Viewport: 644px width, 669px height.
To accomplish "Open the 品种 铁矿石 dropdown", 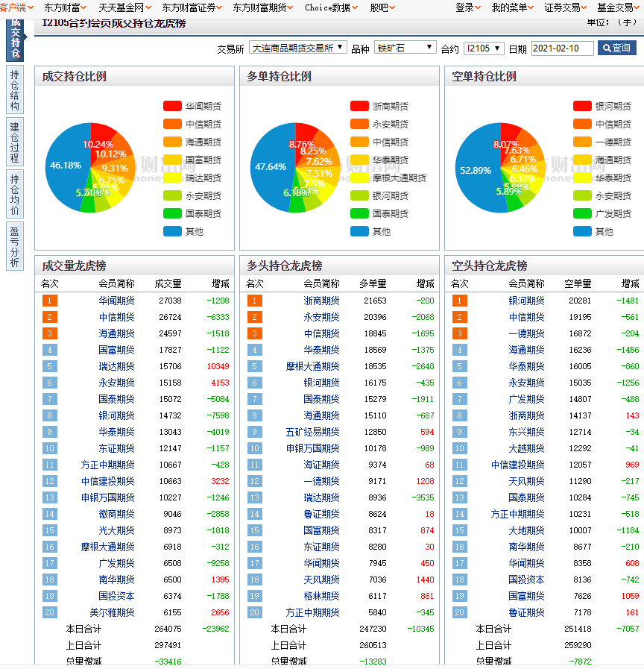I will [x=405, y=48].
